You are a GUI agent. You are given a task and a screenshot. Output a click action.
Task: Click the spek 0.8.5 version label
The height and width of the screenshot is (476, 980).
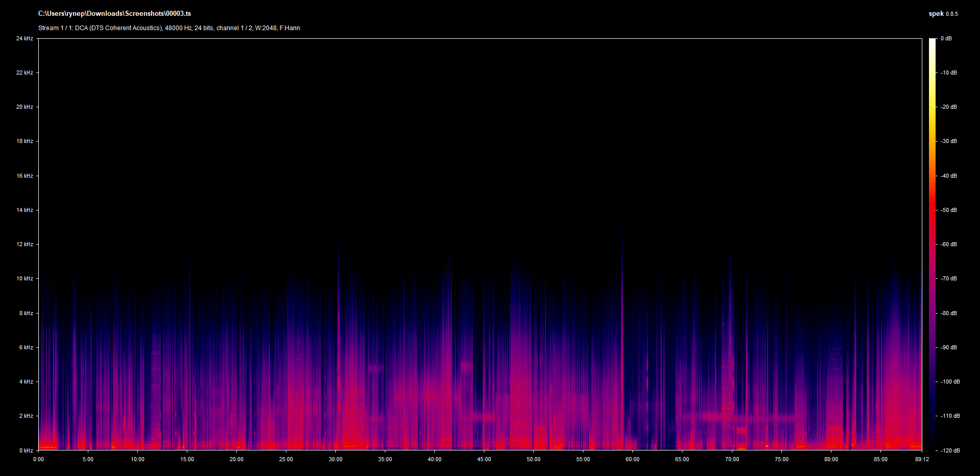[943, 14]
